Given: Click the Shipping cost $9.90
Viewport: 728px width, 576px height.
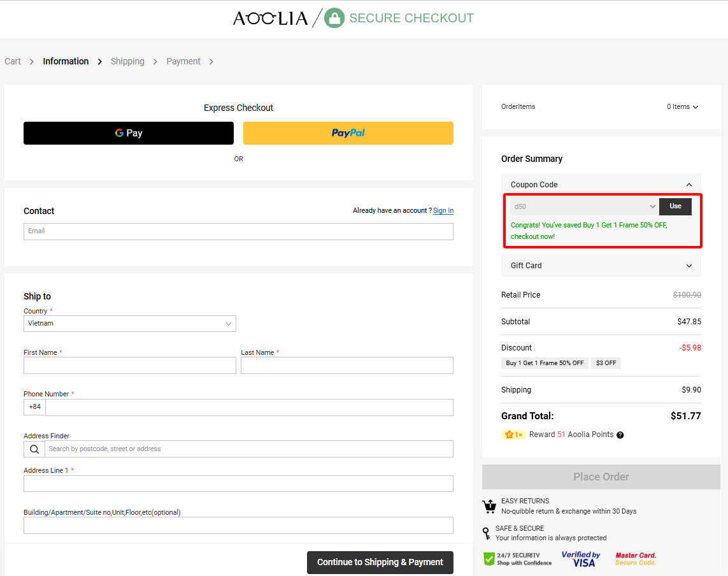Looking at the screenshot, I should click(x=691, y=390).
